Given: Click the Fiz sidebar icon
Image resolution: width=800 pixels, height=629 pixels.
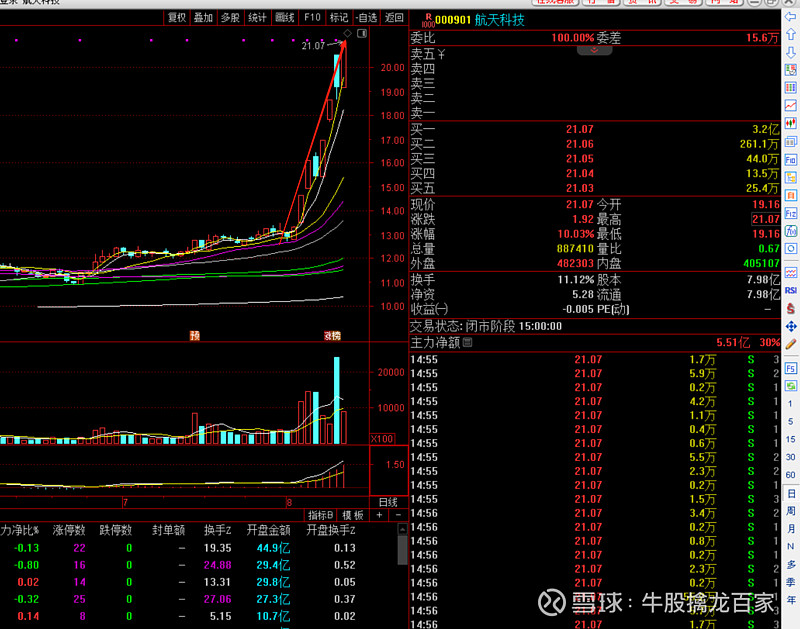Looking at the screenshot, I should click(790, 213).
